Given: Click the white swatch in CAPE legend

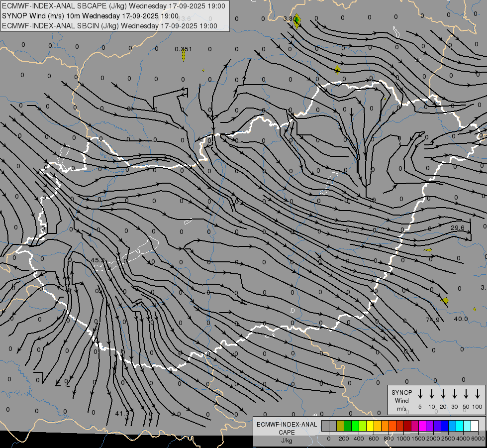Looking at the screenshot, I should pos(475,426).
